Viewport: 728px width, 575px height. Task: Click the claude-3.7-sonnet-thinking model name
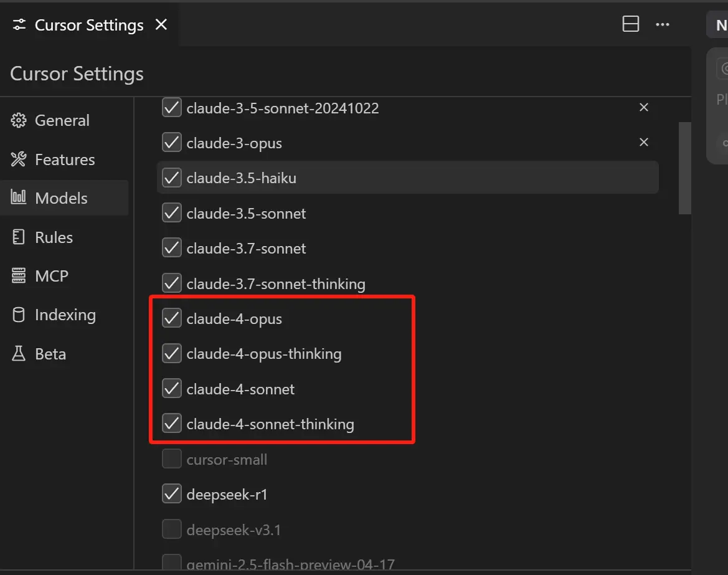[276, 284]
